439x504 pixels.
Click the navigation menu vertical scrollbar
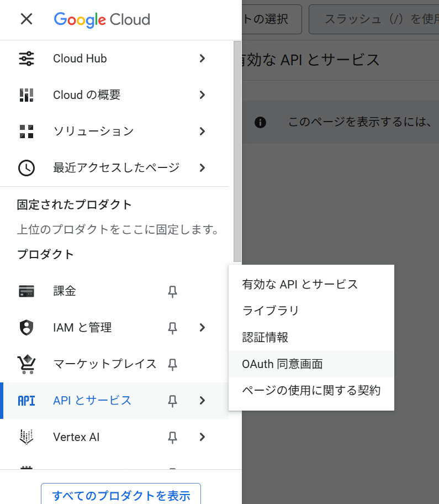click(x=237, y=151)
